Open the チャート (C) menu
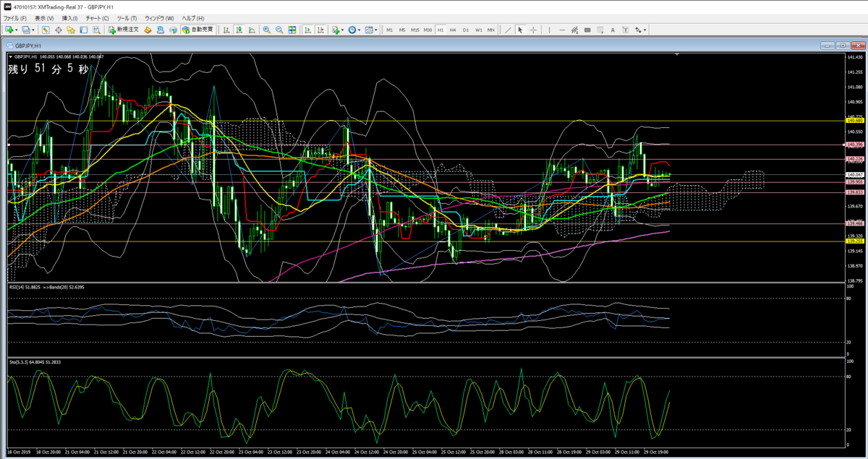This screenshot has width=868, height=459. click(x=97, y=17)
